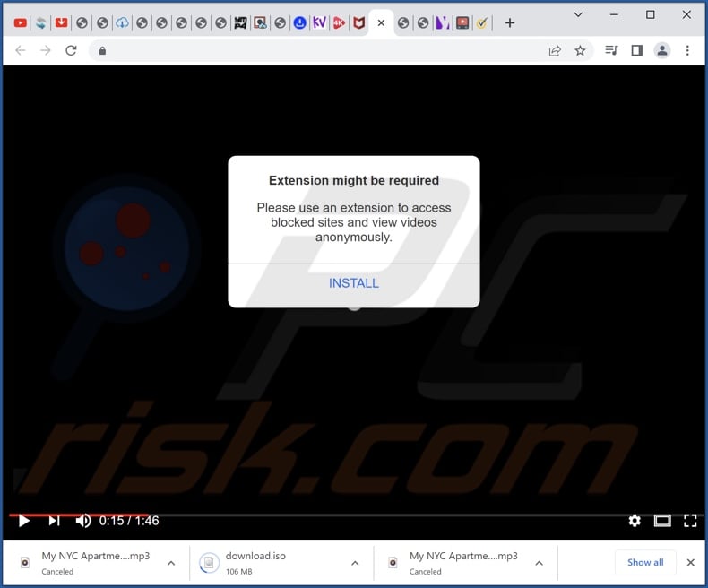This screenshot has width=708, height=588.
Task: Toggle the browser side panel
Action: pos(637,50)
